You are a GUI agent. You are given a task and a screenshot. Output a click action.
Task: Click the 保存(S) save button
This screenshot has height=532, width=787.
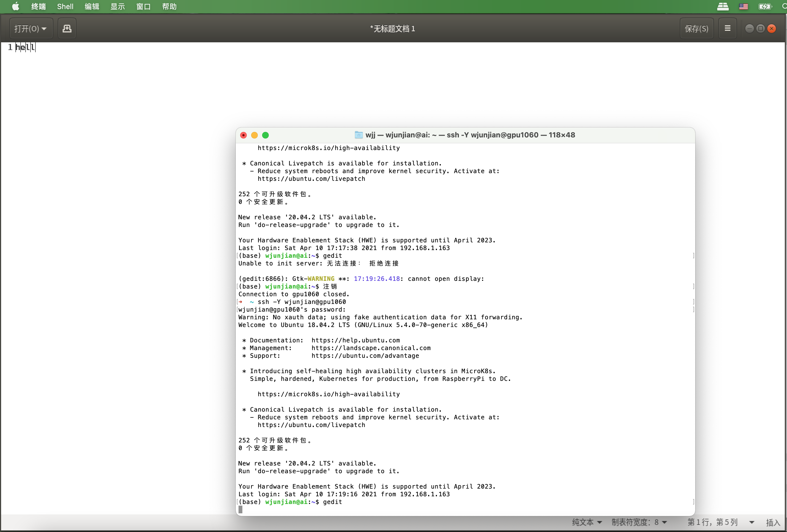696,29
